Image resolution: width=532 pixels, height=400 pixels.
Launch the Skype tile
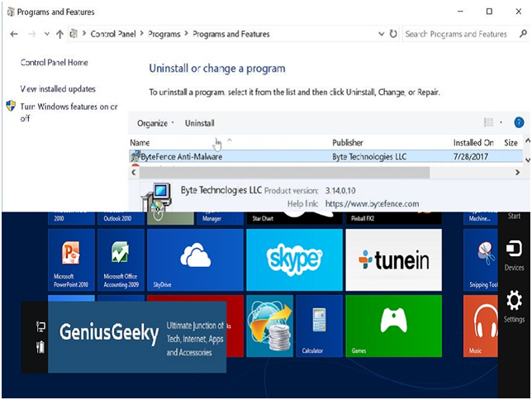tap(294, 260)
